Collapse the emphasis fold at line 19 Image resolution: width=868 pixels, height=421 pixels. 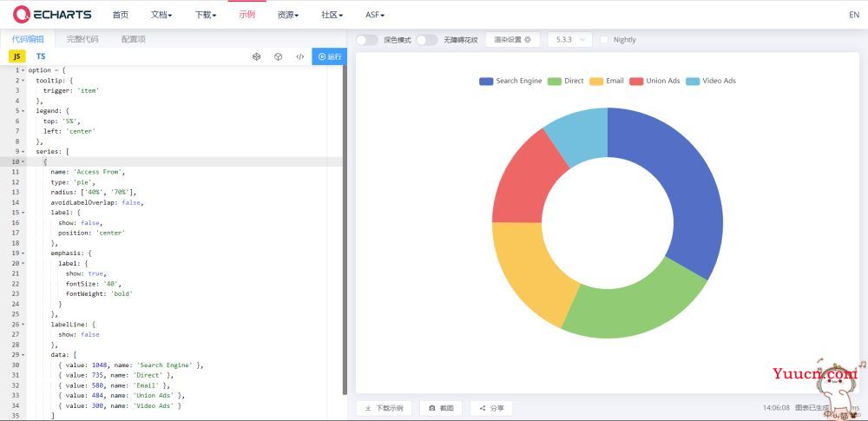23,253
